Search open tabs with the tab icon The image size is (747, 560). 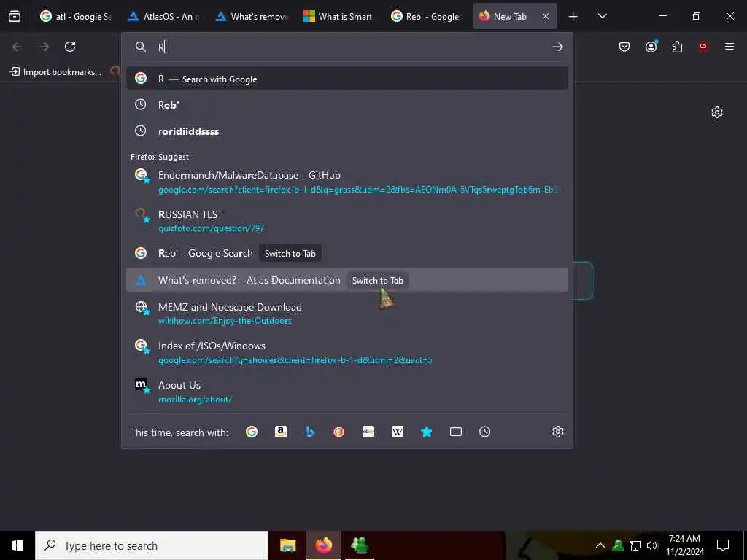coord(456,432)
